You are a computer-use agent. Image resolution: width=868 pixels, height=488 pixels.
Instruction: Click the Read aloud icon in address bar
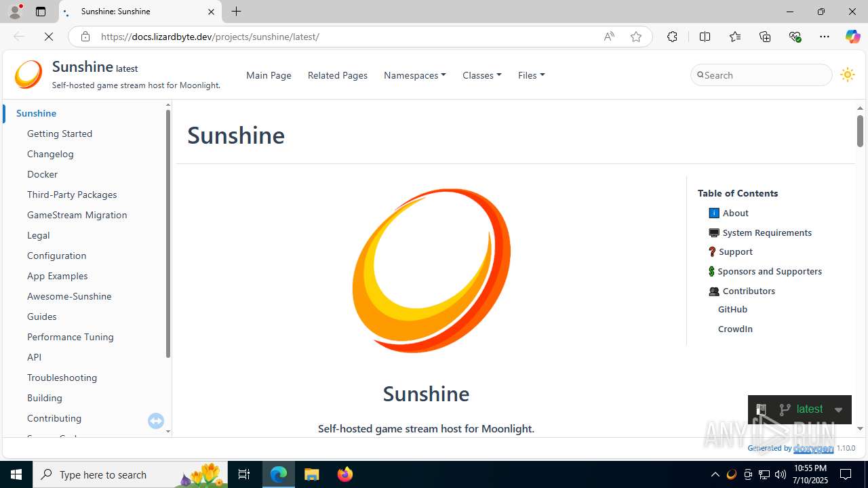click(x=609, y=37)
